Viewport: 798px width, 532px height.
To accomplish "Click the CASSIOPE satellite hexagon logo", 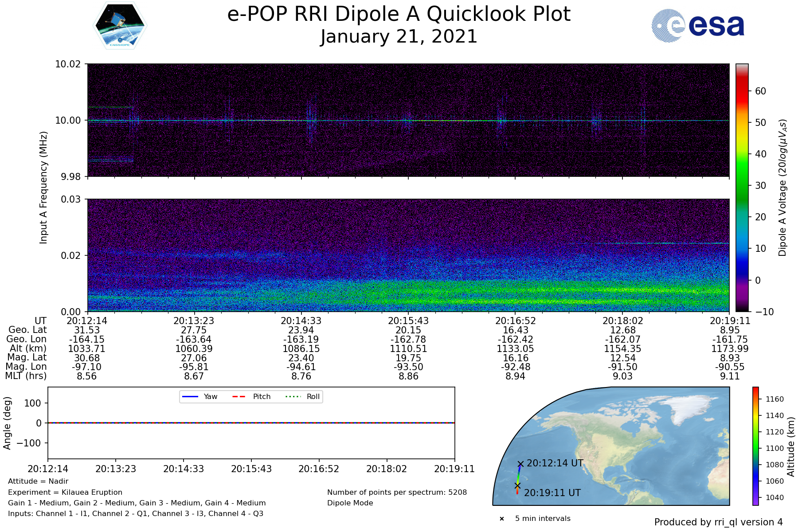I will pos(120,25).
